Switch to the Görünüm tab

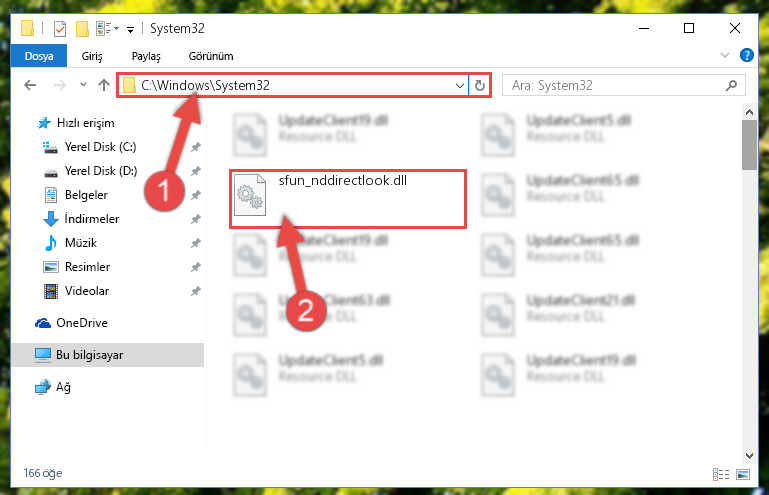[x=211, y=56]
